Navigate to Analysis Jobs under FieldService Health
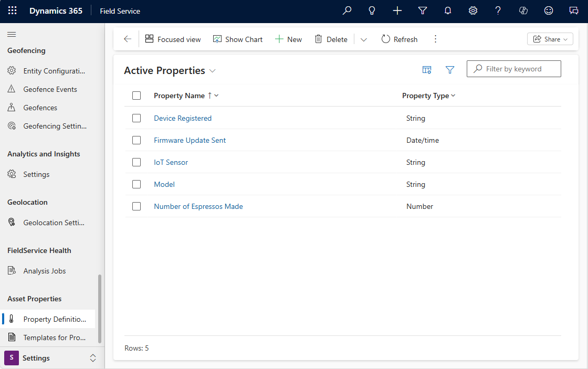The height and width of the screenshot is (369, 588). [45, 270]
